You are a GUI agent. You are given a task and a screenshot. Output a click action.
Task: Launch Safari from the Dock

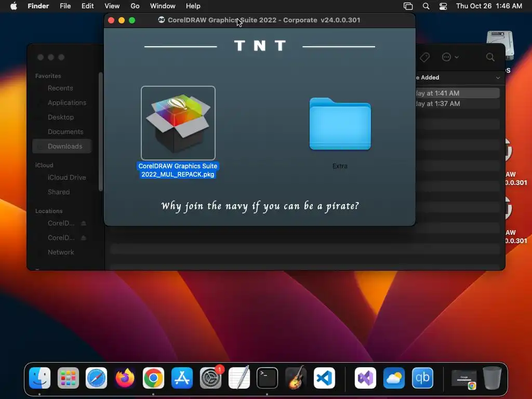[96, 378]
